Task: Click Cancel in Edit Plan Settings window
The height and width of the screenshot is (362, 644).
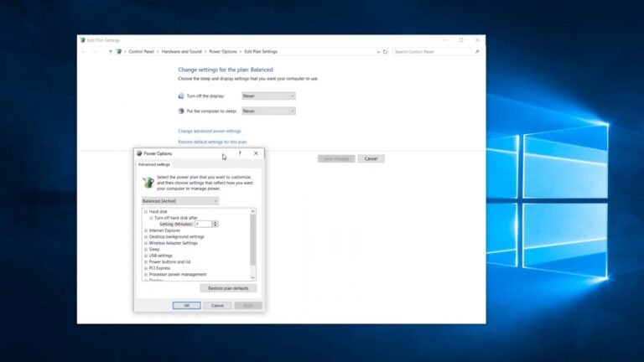Action: point(371,158)
